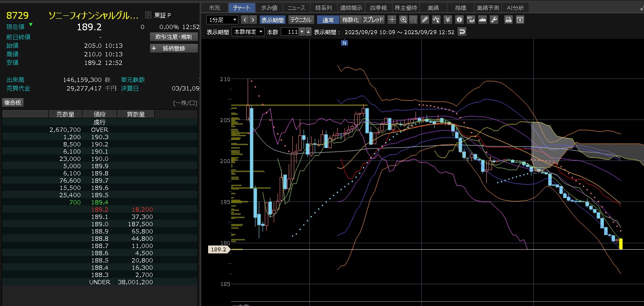Image resolution: width=644 pixels, height=306 pixels.
Task: Click the yen price icon
Action: 447,20
